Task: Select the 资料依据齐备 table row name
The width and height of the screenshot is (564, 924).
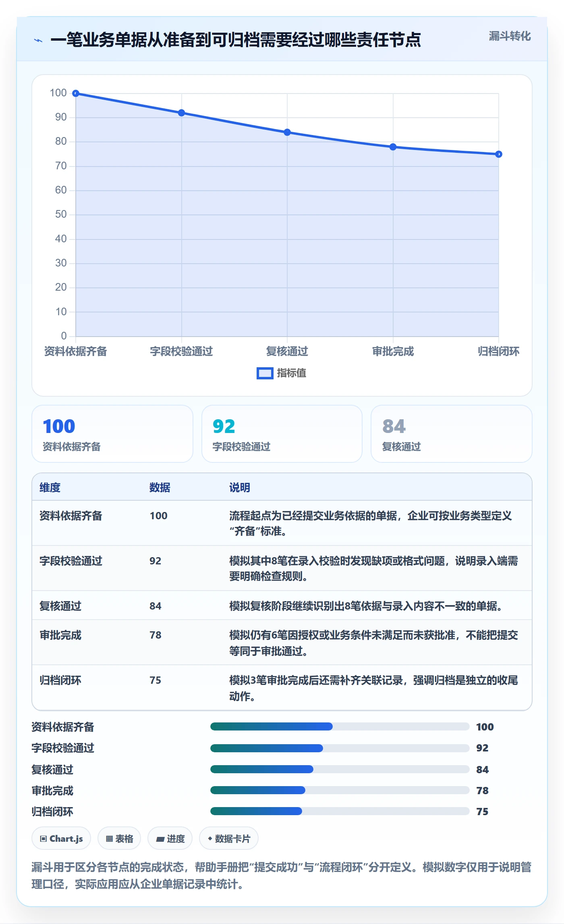Action: [x=71, y=516]
